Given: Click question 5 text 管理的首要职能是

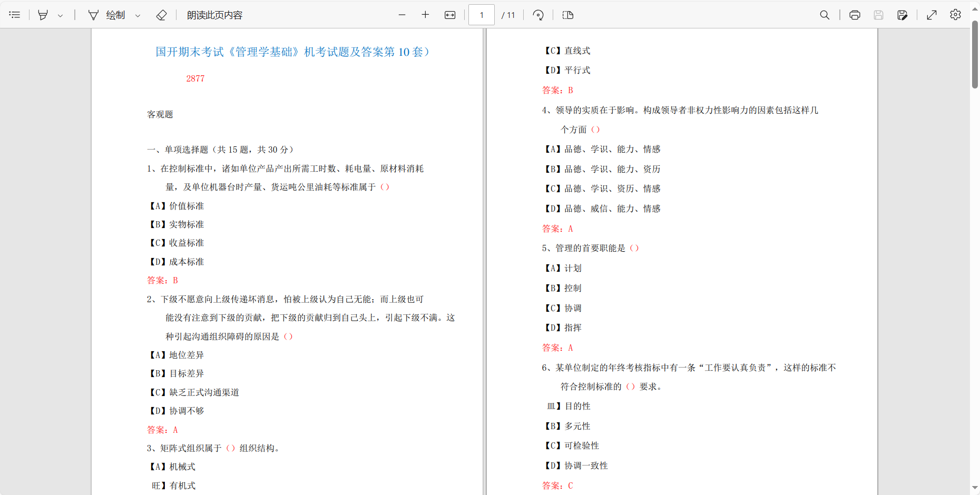Looking at the screenshot, I should pos(591,248).
